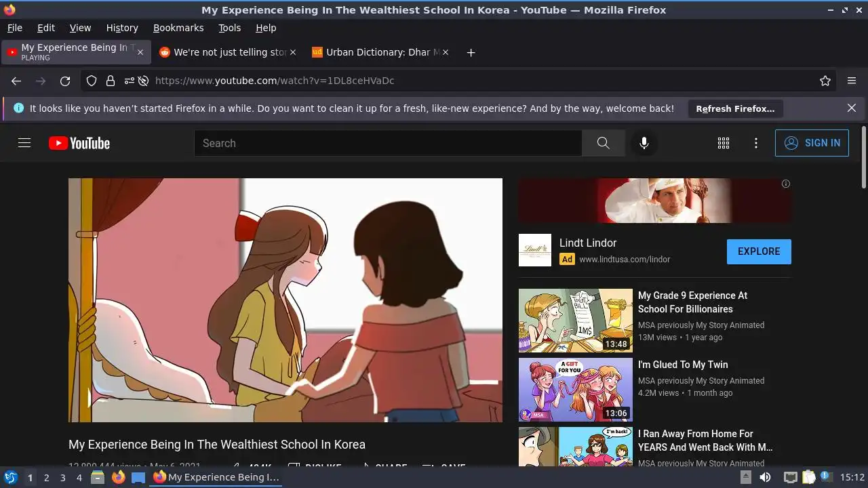Click the SIGN IN button
Viewport: 868px width, 488px height.
tap(812, 143)
